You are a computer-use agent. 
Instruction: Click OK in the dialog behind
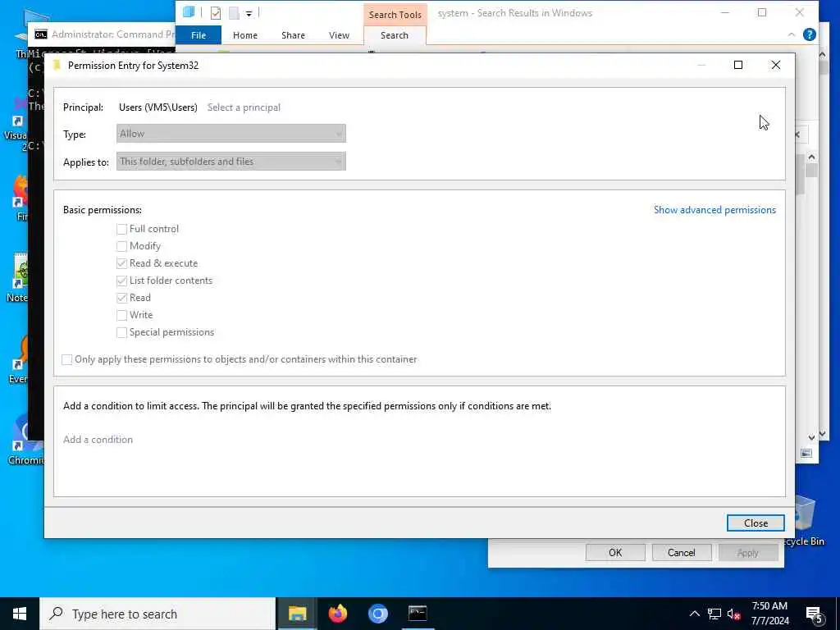[615, 552]
